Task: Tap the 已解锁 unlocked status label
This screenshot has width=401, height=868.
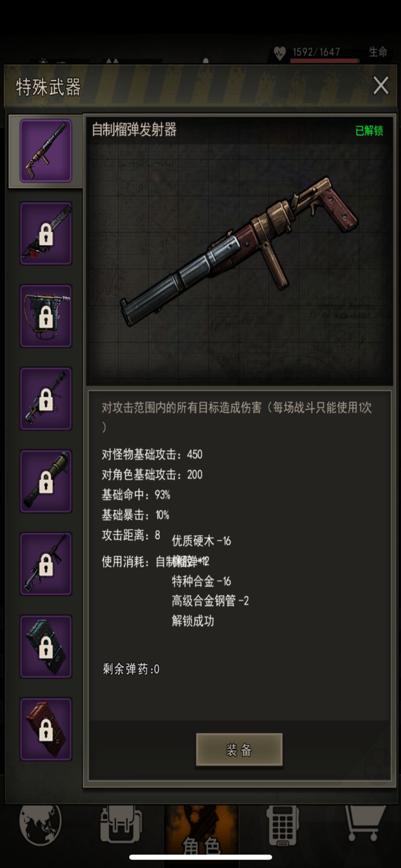Action: tap(369, 131)
